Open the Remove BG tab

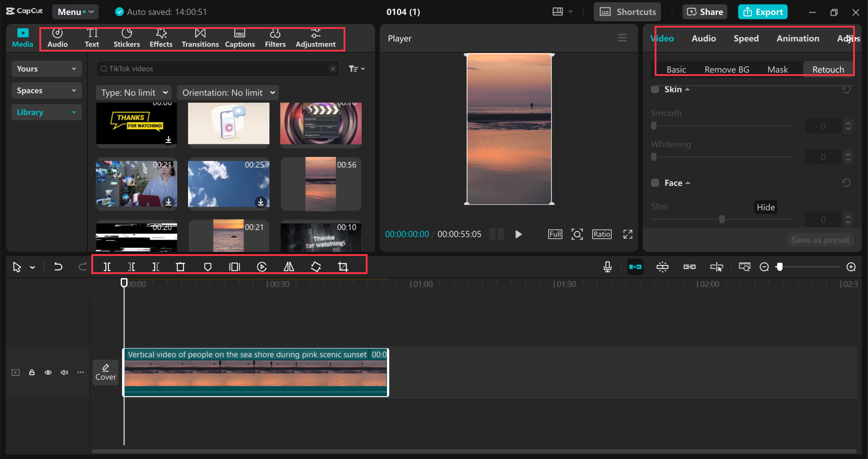(726, 69)
